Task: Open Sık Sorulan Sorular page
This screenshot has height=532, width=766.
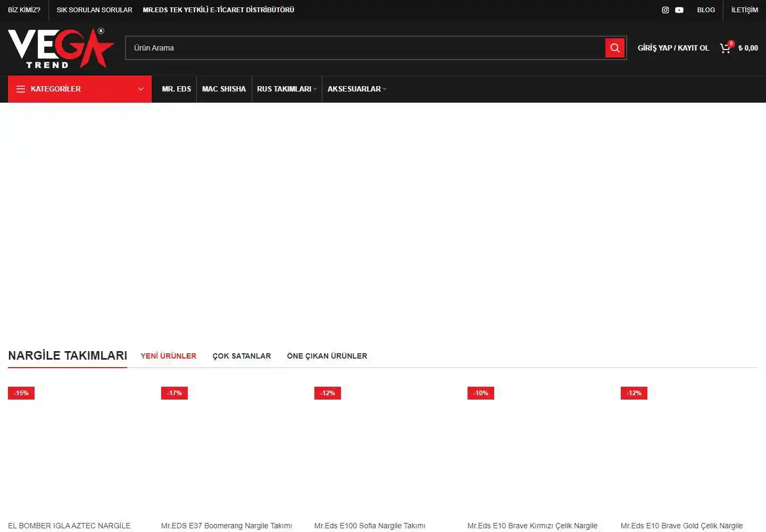Action: tap(95, 10)
